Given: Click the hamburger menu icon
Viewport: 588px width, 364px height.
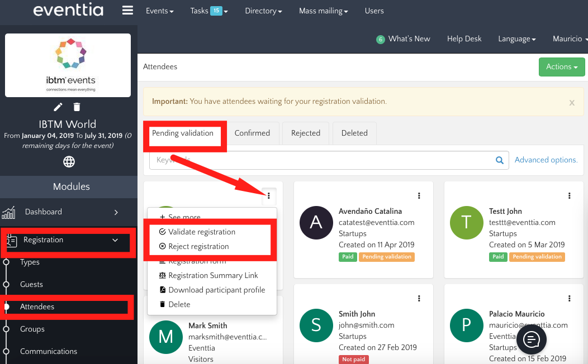Looking at the screenshot, I should 127,11.
